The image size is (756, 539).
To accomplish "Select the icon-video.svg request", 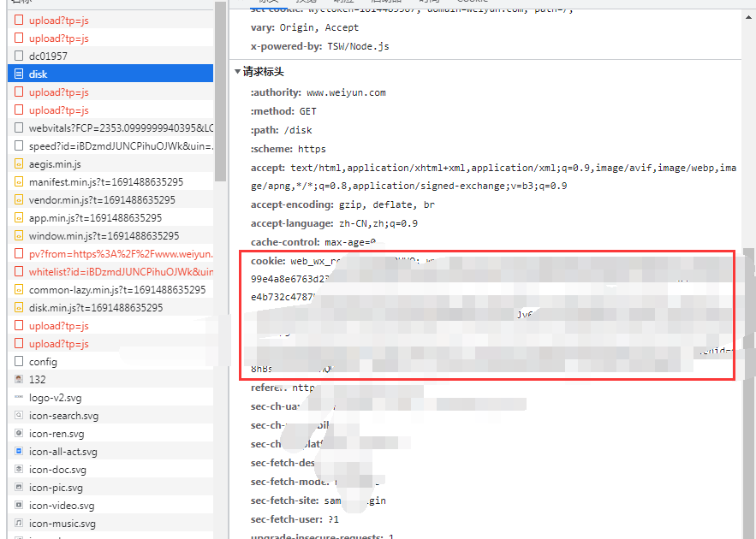I will pos(63,506).
